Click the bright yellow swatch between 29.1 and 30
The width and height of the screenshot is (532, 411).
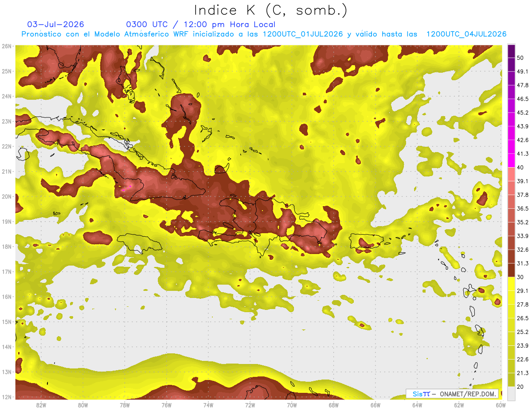click(511, 284)
